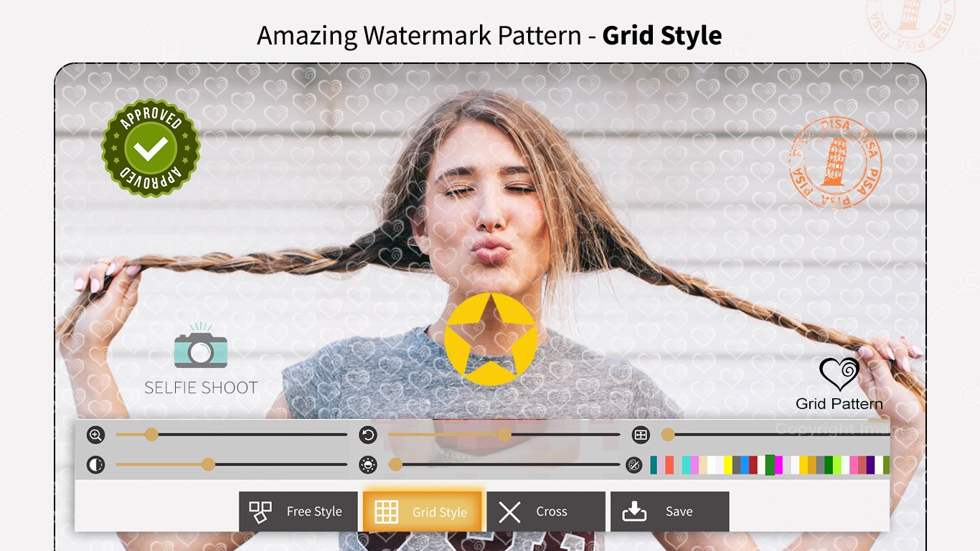
Task: Select the Selfie Shoot camera watermark
Action: [x=201, y=359]
